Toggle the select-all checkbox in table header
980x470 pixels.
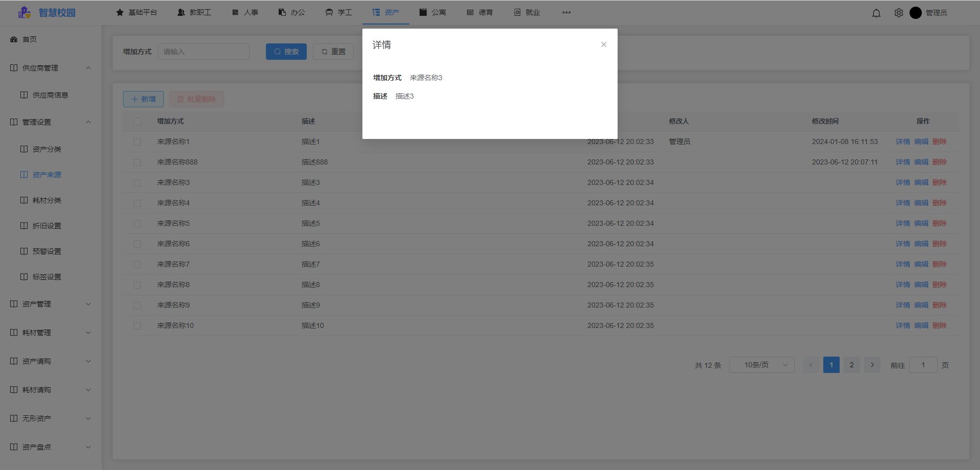pyautogui.click(x=137, y=121)
